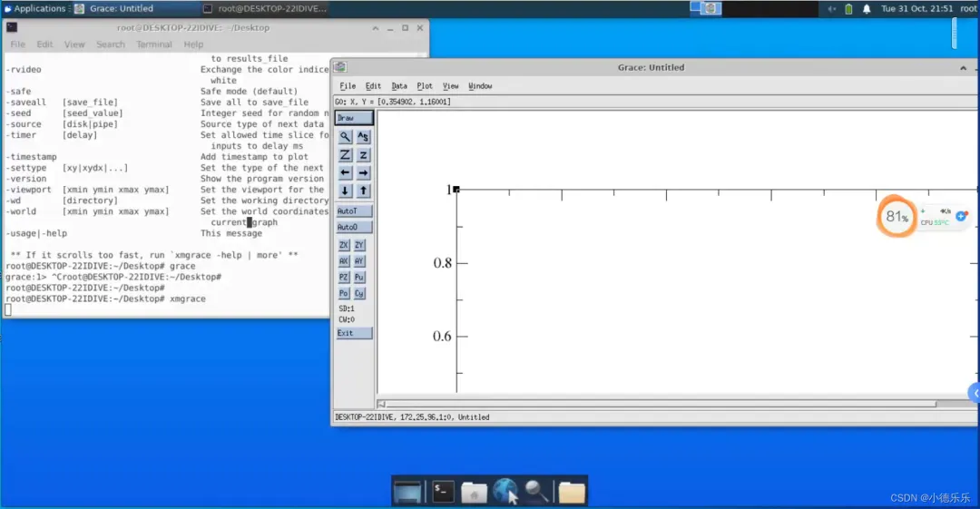Click the 'CW:0' indicator in Grace
The height and width of the screenshot is (509, 980).
coord(347,319)
